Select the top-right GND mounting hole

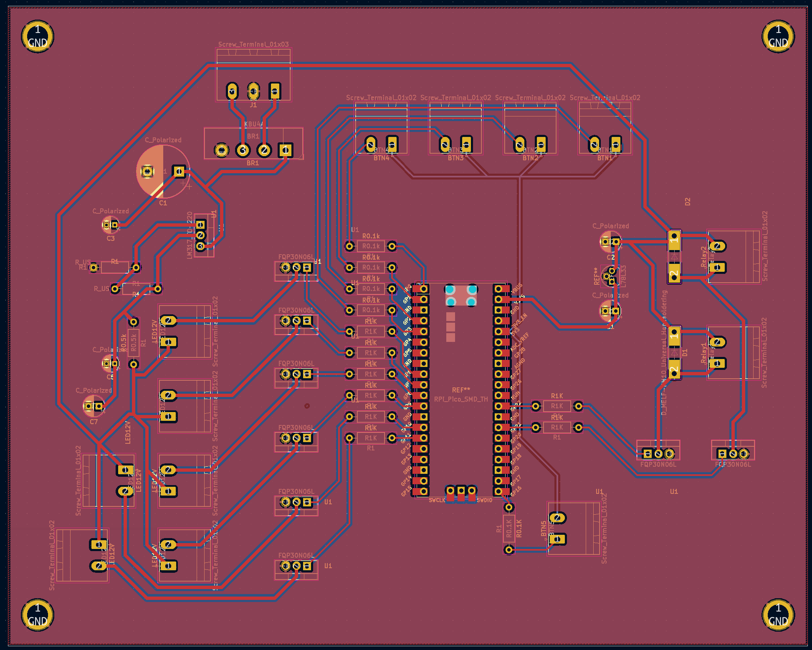click(778, 37)
